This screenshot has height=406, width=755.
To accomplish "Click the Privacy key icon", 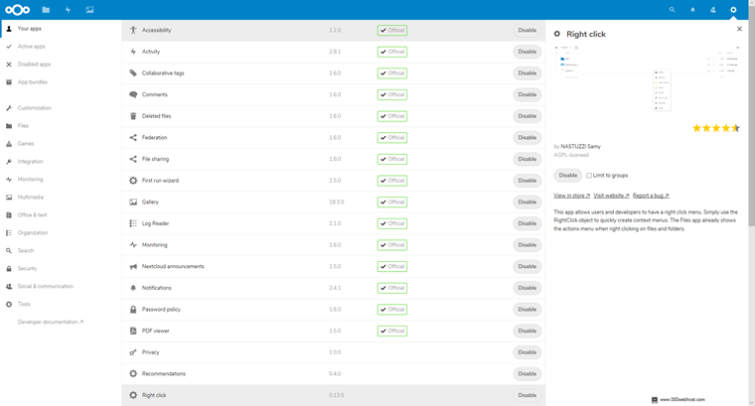I will [x=133, y=352].
